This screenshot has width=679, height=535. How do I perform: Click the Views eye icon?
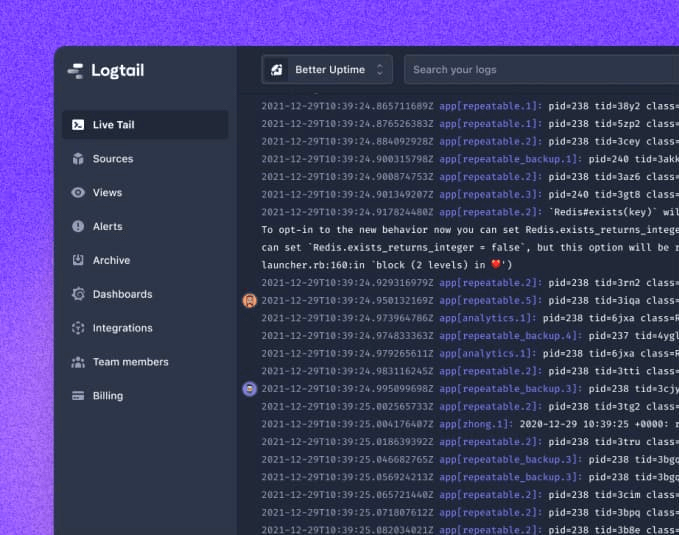point(78,193)
